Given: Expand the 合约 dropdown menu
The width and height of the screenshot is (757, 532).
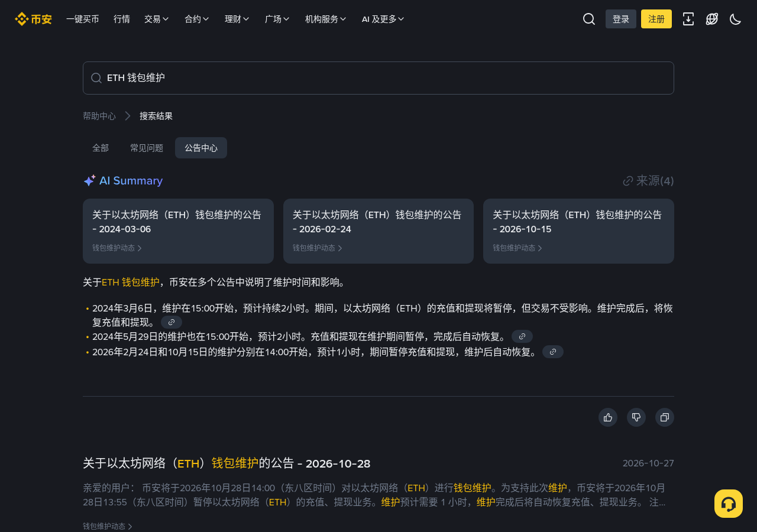Looking at the screenshot, I should [x=197, y=19].
